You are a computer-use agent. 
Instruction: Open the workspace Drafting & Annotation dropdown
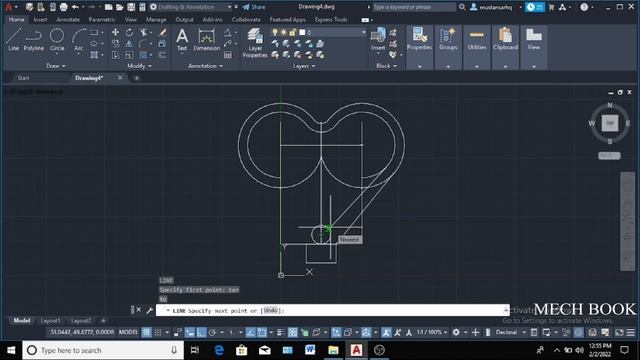tap(190, 7)
